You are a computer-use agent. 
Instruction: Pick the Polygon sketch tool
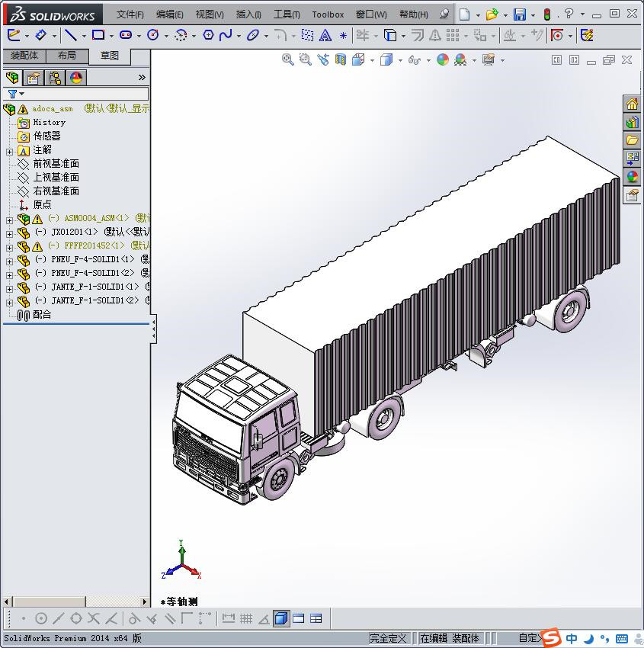(x=208, y=35)
